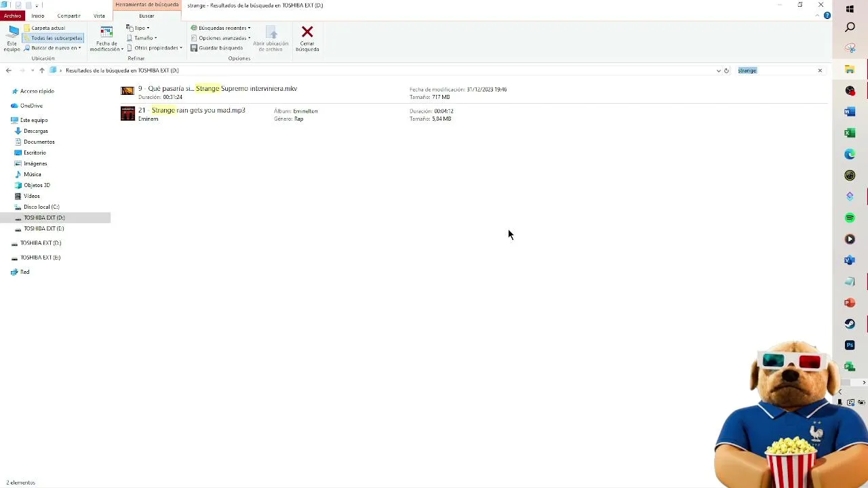Click the Este equipo button in the ribbon

(x=12, y=39)
